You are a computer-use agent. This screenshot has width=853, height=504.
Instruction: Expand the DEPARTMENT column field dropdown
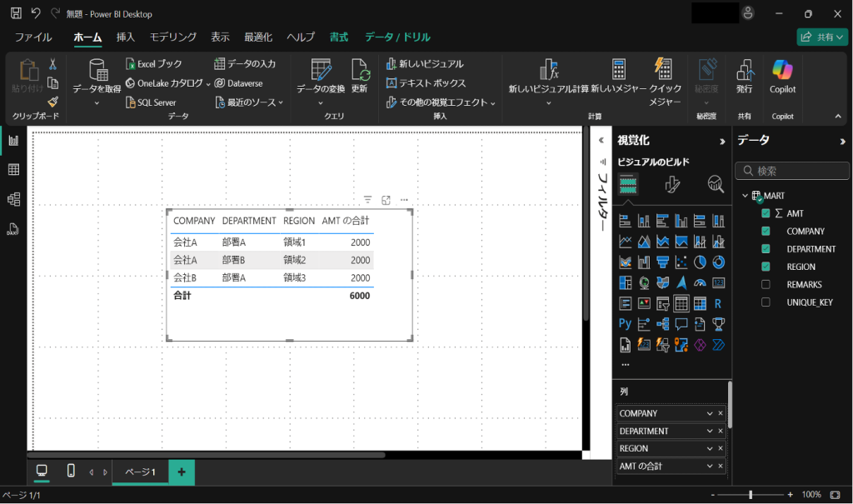coord(710,432)
